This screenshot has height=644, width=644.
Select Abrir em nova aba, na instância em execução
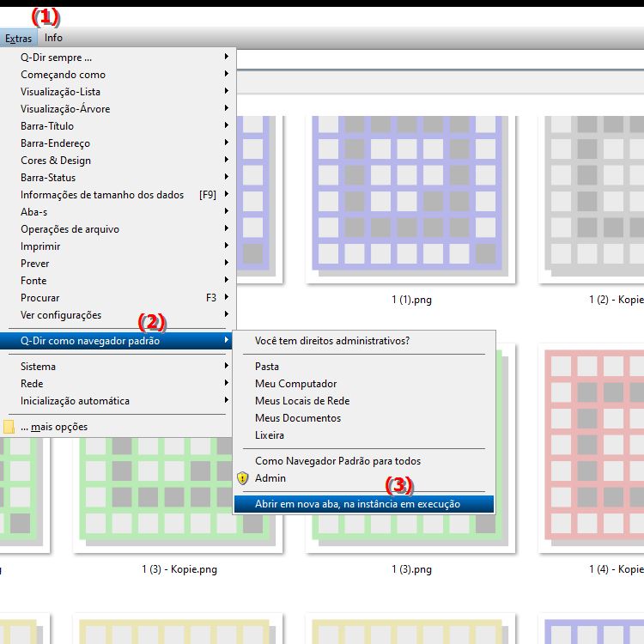(364, 504)
